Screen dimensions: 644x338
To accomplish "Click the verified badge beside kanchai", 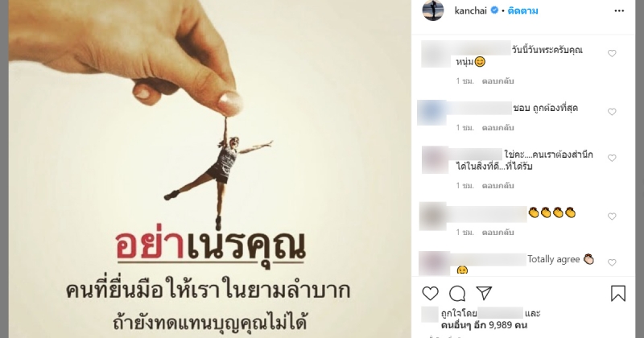I will coord(494,10).
